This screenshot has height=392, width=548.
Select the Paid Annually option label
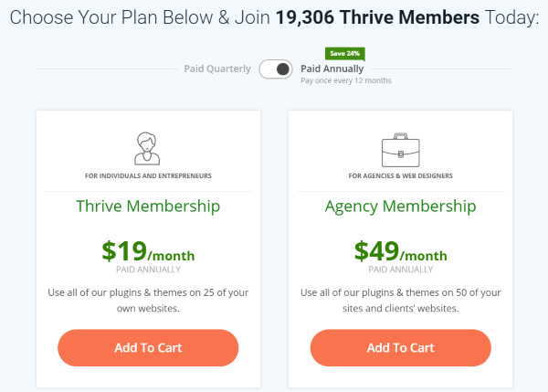pos(332,69)
